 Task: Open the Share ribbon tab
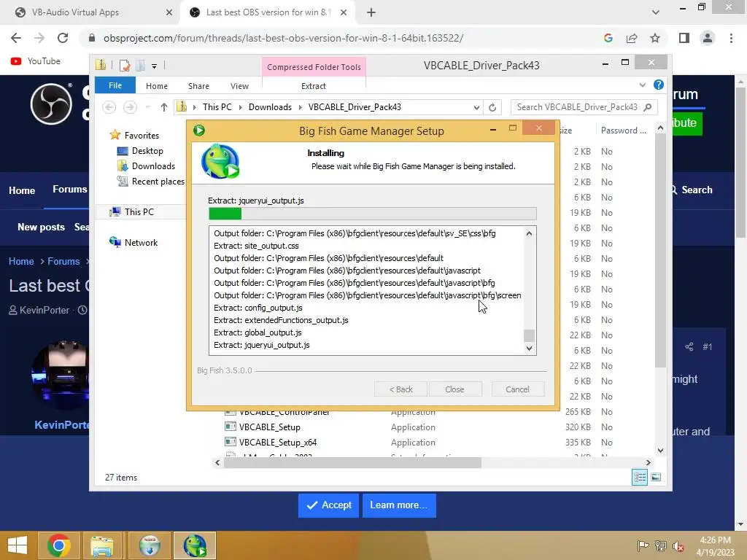click(x=198, y=86)
